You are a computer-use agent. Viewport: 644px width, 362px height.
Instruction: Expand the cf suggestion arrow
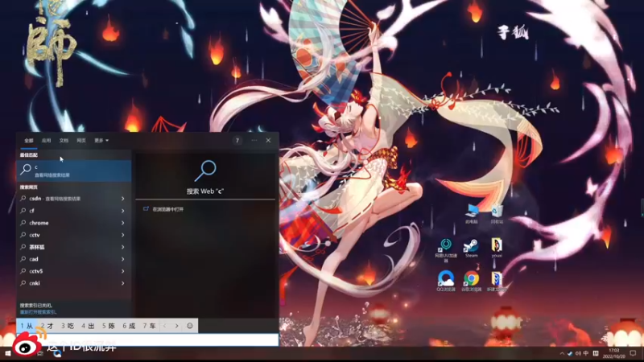(x=123, y=211)
